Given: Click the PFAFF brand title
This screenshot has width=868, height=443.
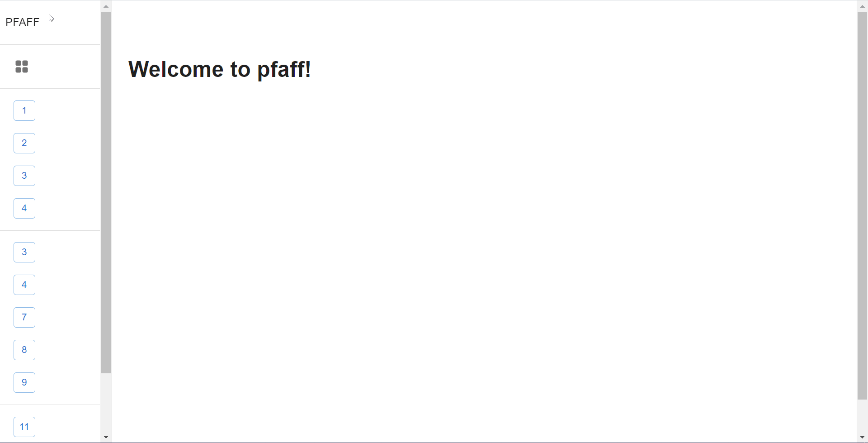Looking at the screenshot, I should pos(22,22).
